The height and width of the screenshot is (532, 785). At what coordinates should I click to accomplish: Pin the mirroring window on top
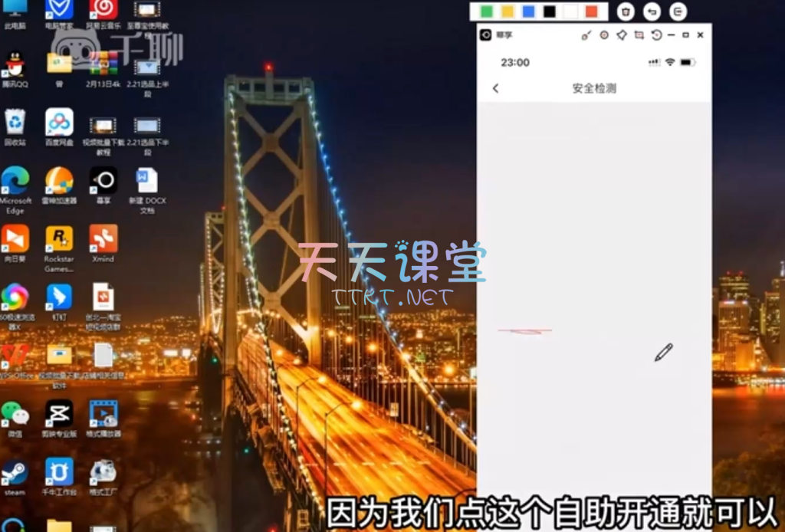[x=622, y=35]
